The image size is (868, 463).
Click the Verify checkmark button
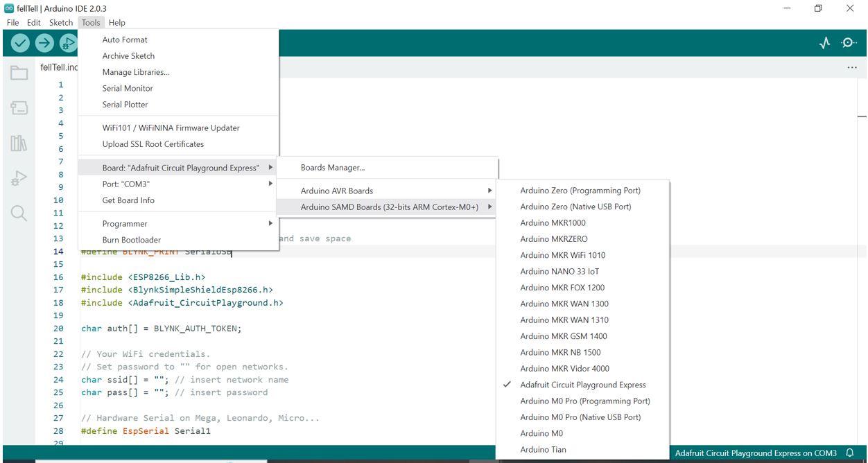coord(21,43)
